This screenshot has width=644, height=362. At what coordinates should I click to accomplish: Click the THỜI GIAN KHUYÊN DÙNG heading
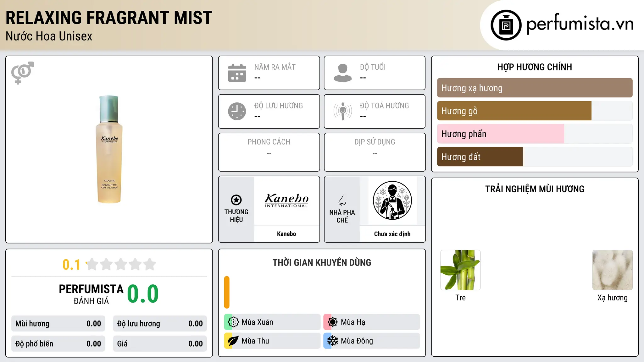pyautogui.click(x=322, y=262)
